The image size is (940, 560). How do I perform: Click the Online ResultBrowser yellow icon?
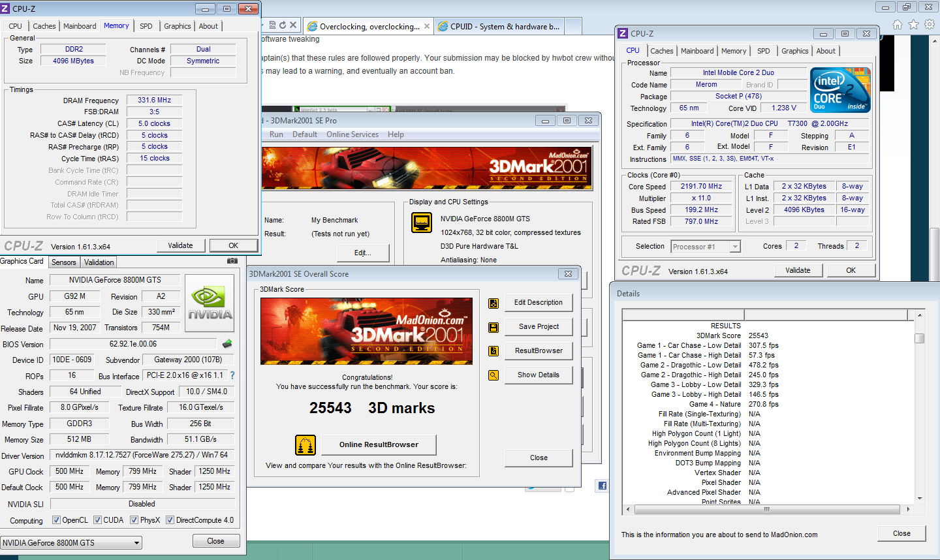coord(305,445)
